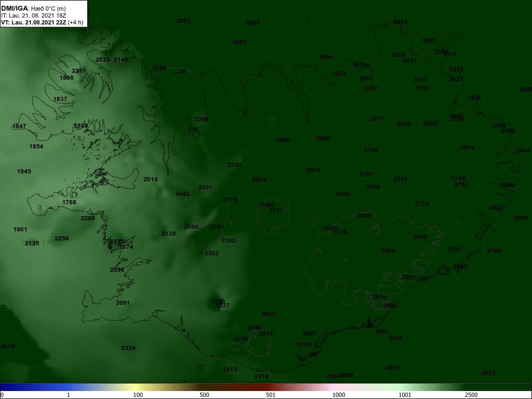Click the map value 3456
Screen dimensions: 532x399
click(420, 237)
